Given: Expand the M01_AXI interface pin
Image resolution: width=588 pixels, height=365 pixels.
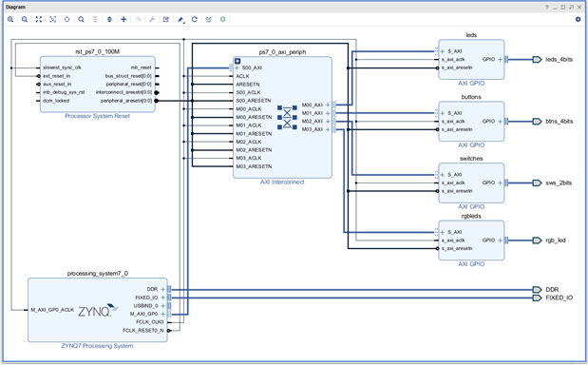Looking at the screenshot, I should 328,113.
